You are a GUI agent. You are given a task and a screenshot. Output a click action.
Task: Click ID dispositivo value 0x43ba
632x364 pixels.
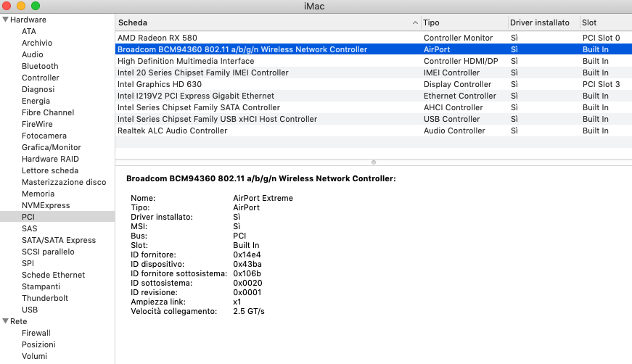247,264
